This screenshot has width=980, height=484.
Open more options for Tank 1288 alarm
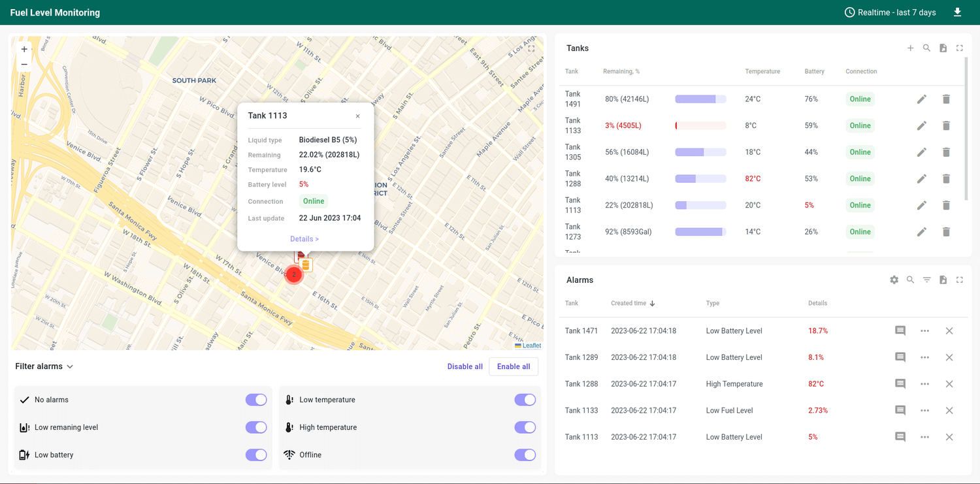point(924,383)
